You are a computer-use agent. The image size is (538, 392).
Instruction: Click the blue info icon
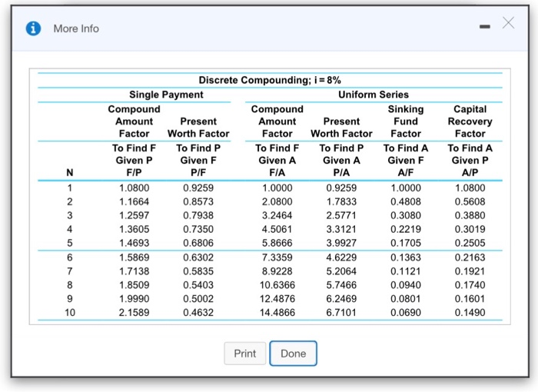pos(33,28)
